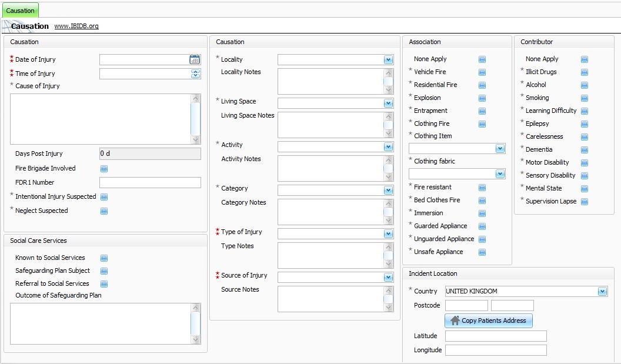Open the Date of Injury calendar picker
Screen dimensions: 621x364
(x=195, y=59)
